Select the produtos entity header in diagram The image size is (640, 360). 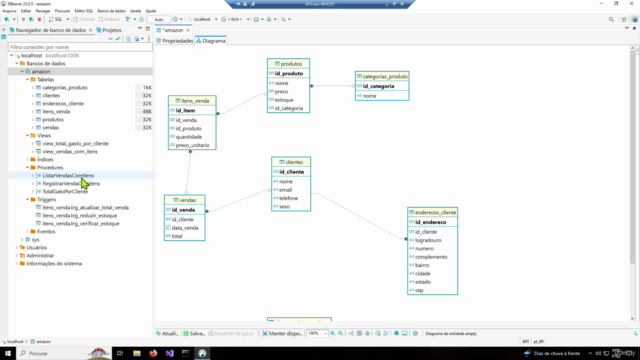coord(288,64)
